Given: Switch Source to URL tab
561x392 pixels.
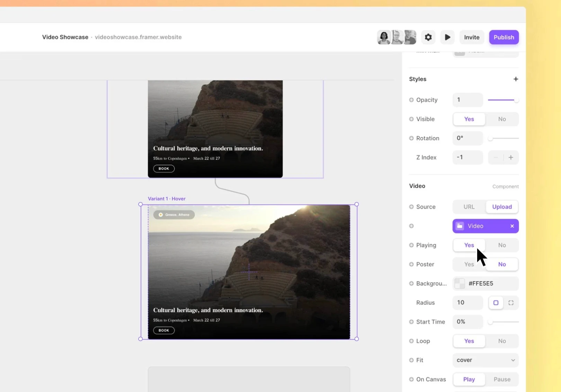Looking at the screenshot, I should click(x=469, y=207).
